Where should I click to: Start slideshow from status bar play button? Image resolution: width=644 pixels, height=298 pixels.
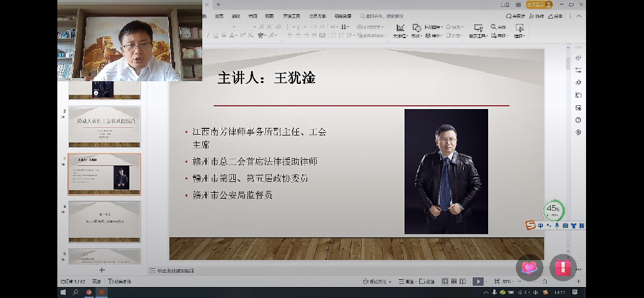click(x=478, y=281)
